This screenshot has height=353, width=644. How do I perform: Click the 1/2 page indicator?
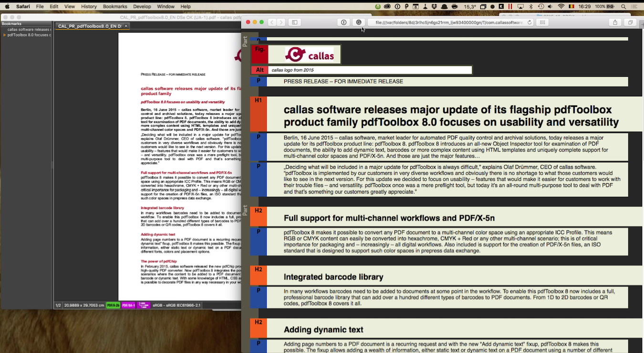(58, 305)
